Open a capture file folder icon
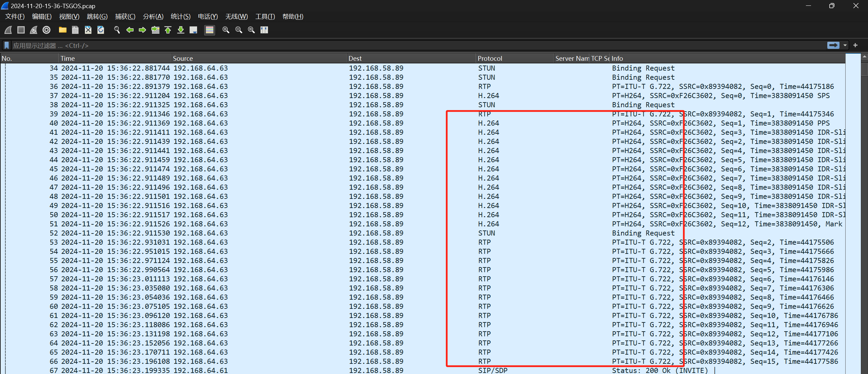The height and width of the screenshot is (374, 868). pos(62,30)
